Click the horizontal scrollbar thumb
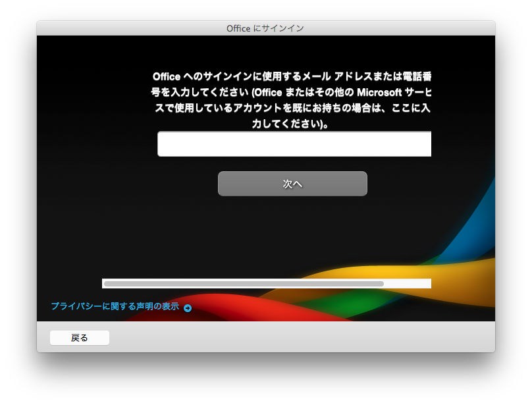532x405 pixels. [244, 284]
